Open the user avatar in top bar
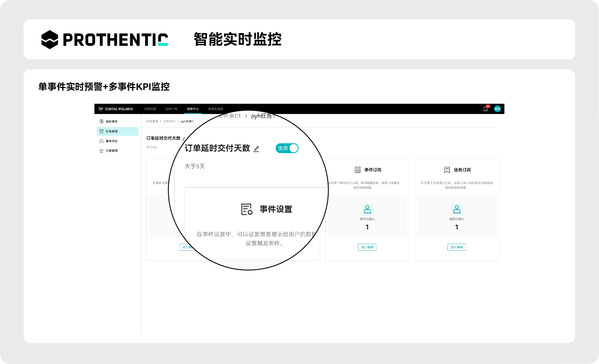Viewport: 599px width, 364px height. 497,109
